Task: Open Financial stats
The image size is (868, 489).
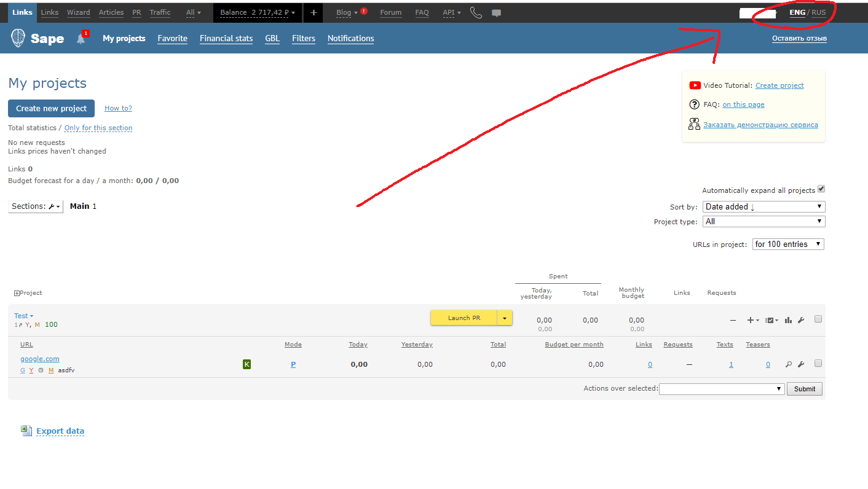Action: point(226,38)
